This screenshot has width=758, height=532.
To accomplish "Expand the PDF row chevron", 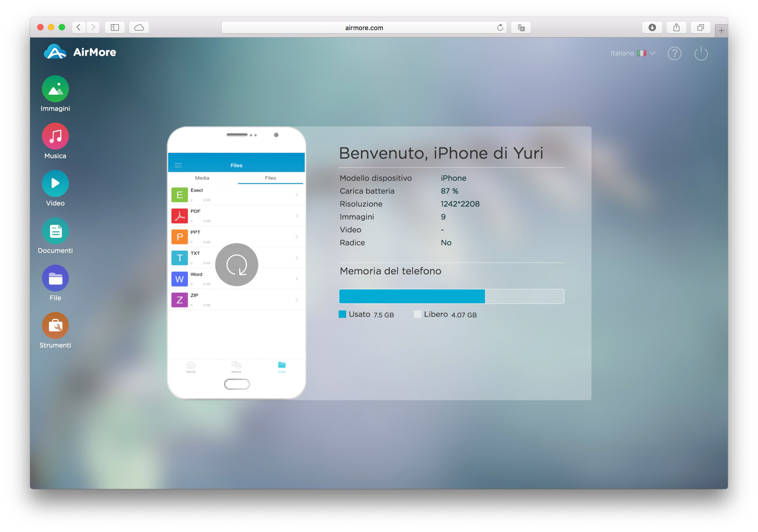I will pyautogui.click(x=297, y=216).
